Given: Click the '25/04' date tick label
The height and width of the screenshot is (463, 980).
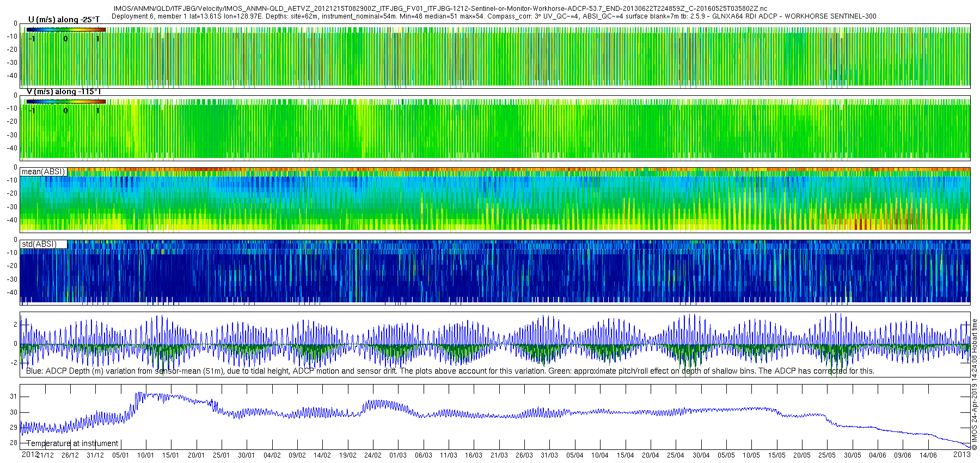Looking at the screenshot, I should [x=676, y=455].
